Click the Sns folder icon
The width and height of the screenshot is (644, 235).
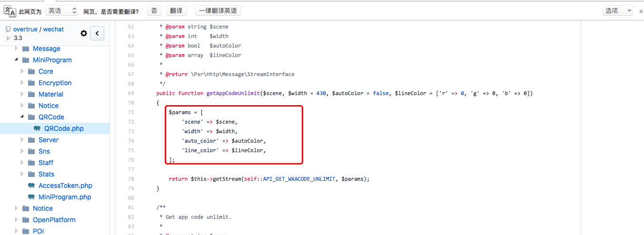[31, 151]
